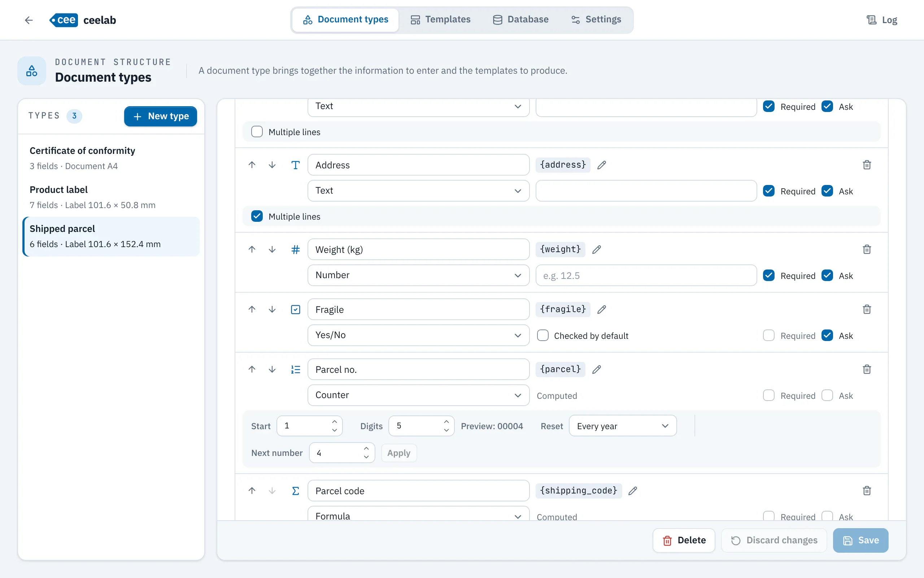Move the Weight (kg) field down
The image size is (924, 578).
click(272, 249)
